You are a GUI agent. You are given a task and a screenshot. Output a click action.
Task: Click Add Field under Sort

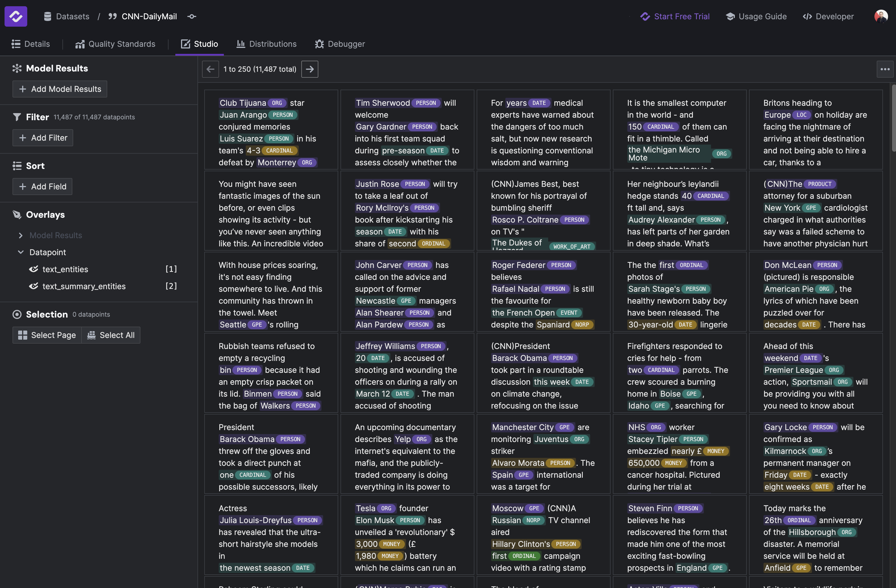pos(42,187)
